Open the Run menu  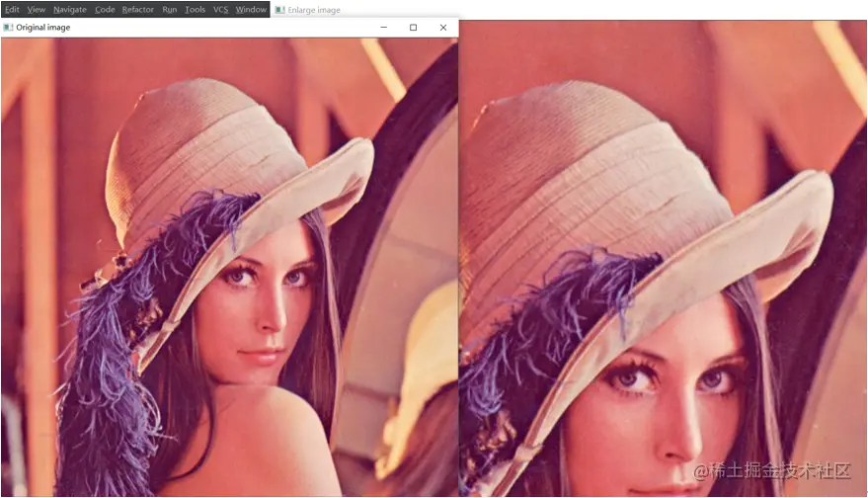(170, 10)
